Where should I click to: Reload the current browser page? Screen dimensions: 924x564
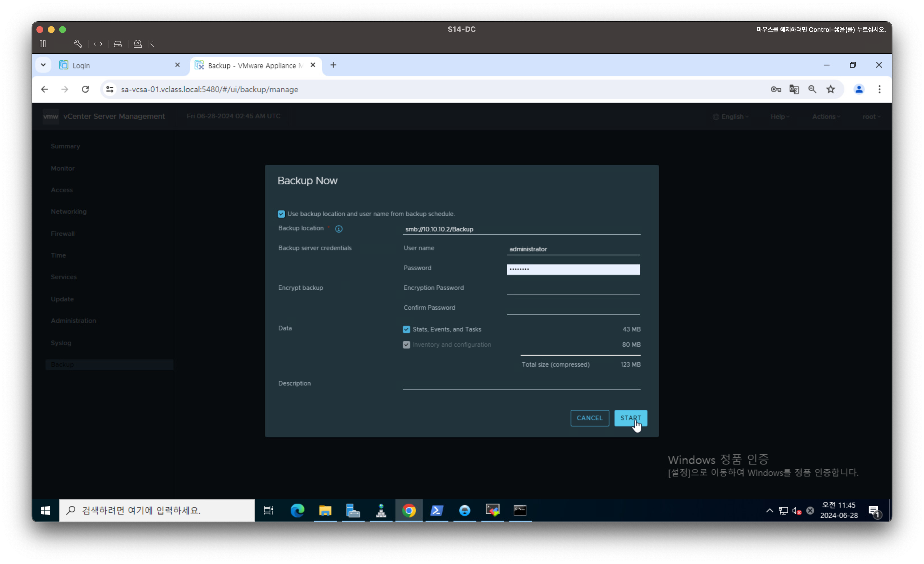tap(86, 90)
